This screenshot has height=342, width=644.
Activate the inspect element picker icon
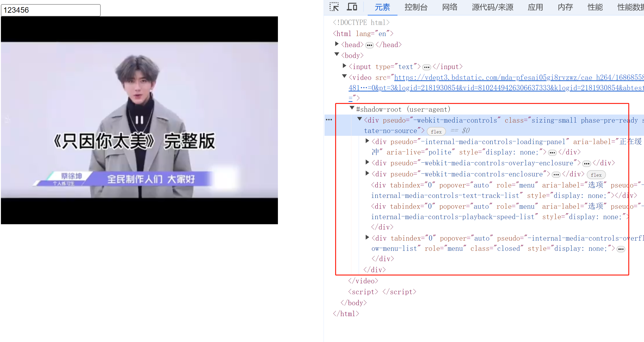point(334,7)
